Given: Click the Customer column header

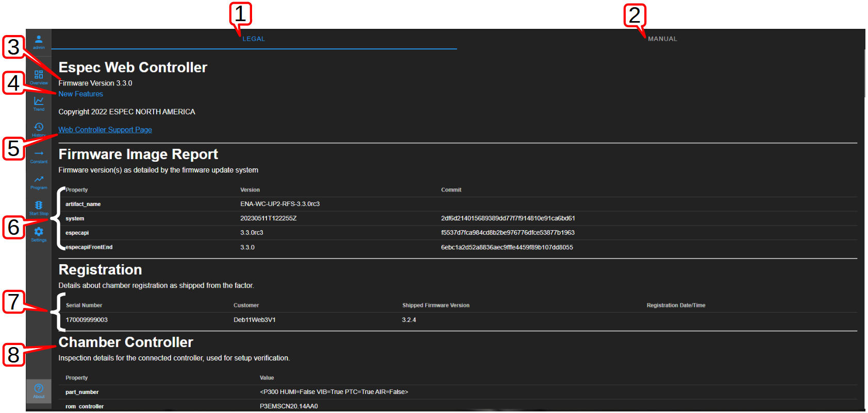Looking at the screenshot, I should [246, 305].
